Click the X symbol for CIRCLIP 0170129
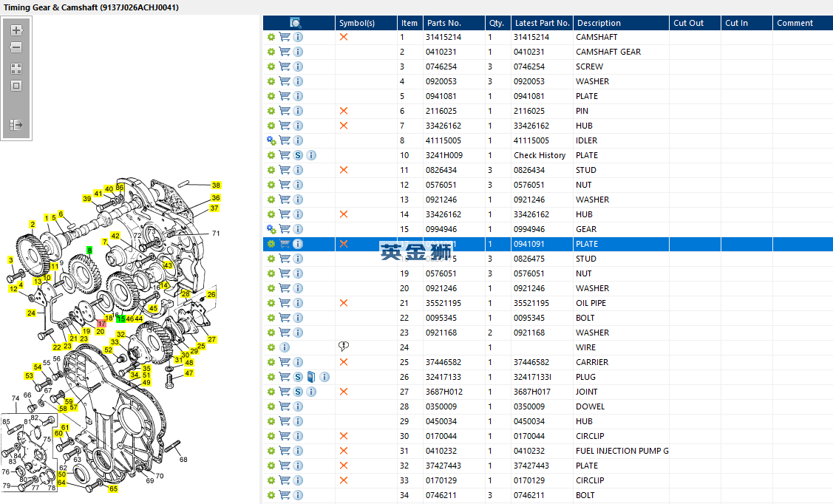Image resolution: width=833 pixels, height=504 pixels. (344, 480)
